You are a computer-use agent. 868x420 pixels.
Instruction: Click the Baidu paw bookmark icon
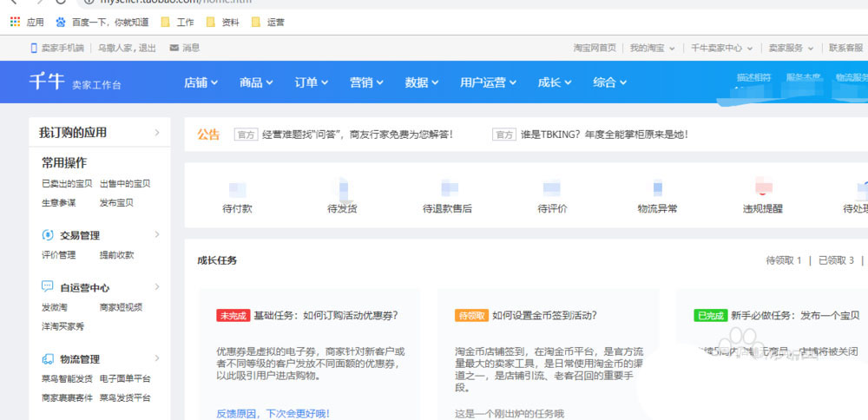pyautogui.click(x=61, y=23)
